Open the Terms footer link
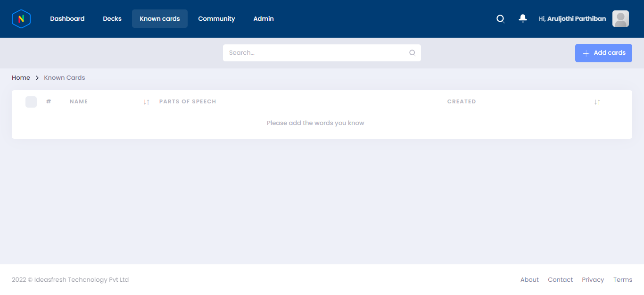The image size is (644, 295). (623, 280)
